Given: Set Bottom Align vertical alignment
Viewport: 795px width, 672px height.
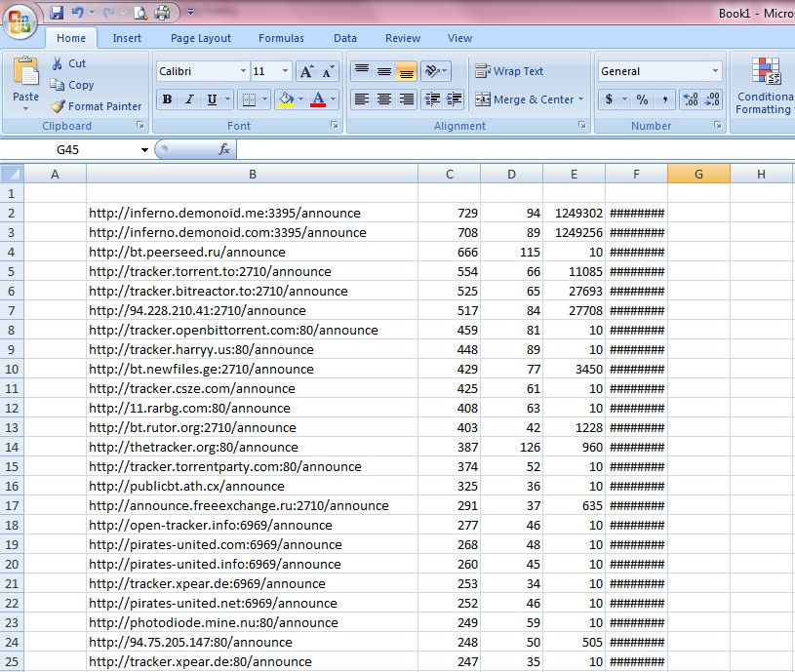Looking at the screenshot, I should point(407,71).
